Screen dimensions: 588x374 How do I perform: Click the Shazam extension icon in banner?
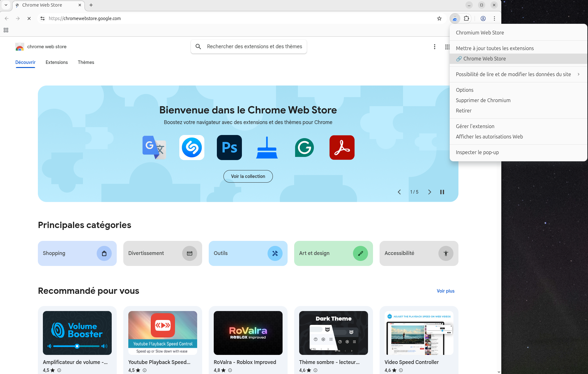tap(192, 148)
